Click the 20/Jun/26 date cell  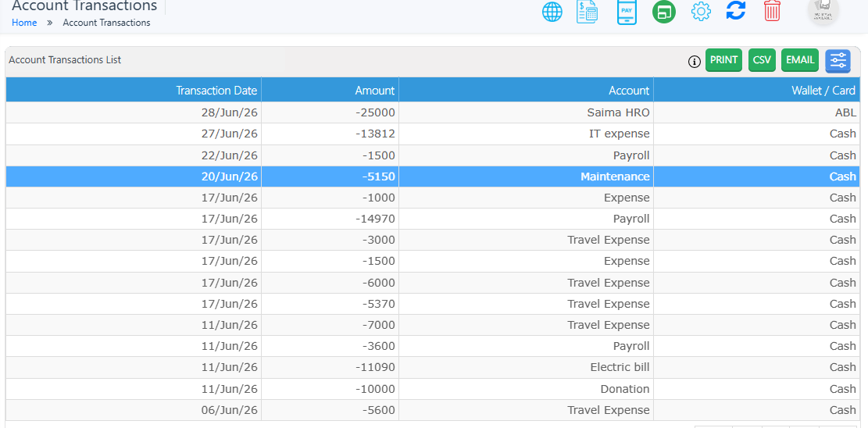pos(134,177)
